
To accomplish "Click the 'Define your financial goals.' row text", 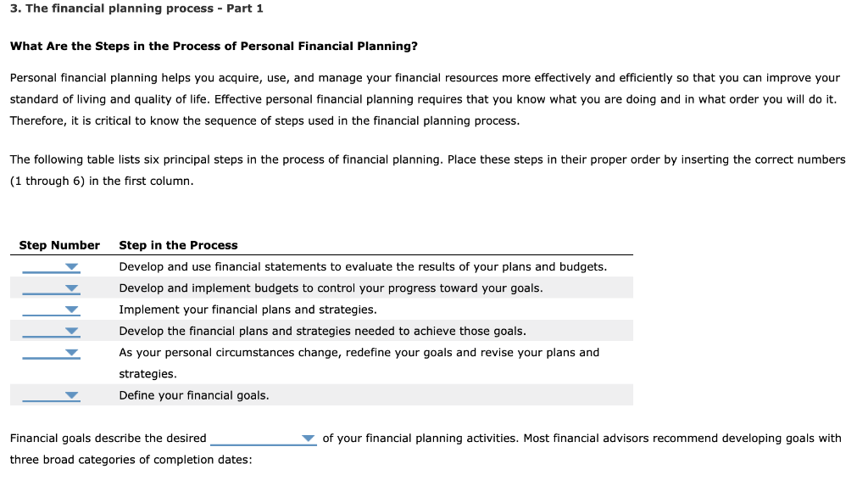I will click(194, 396).
